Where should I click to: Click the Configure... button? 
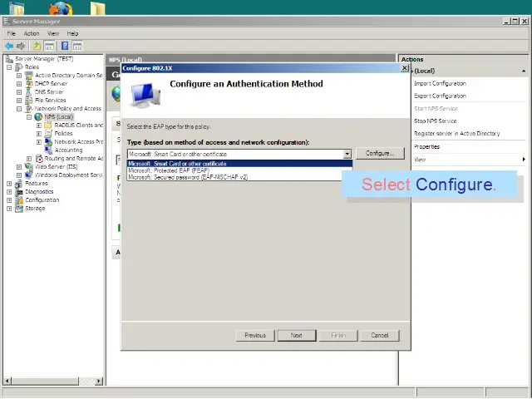380,153
